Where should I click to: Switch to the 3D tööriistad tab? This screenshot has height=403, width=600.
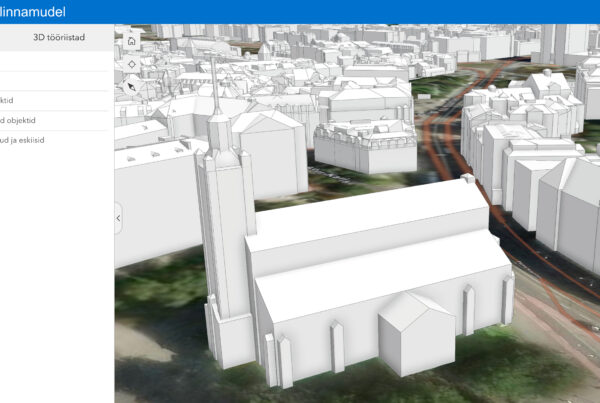click(x=58, y=37)
